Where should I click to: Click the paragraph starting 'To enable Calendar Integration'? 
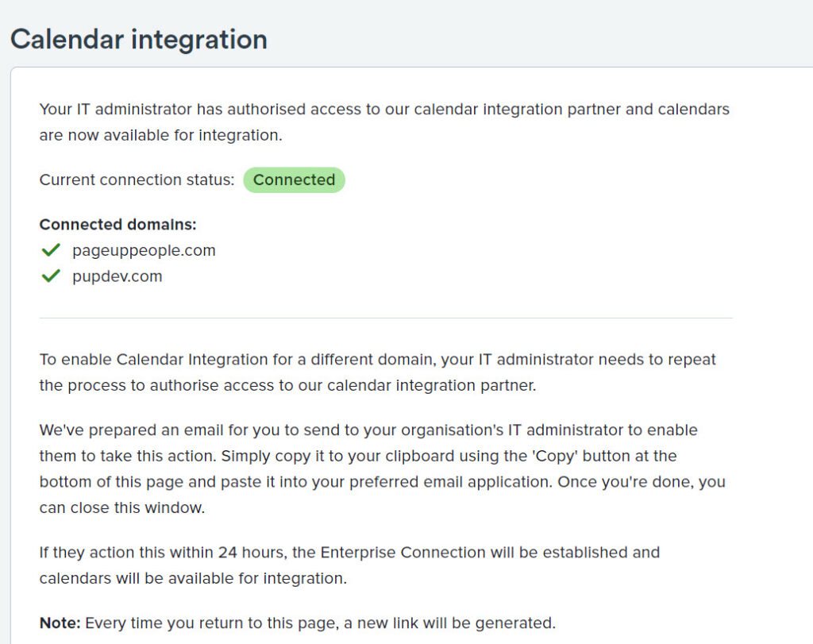(378, 372)
